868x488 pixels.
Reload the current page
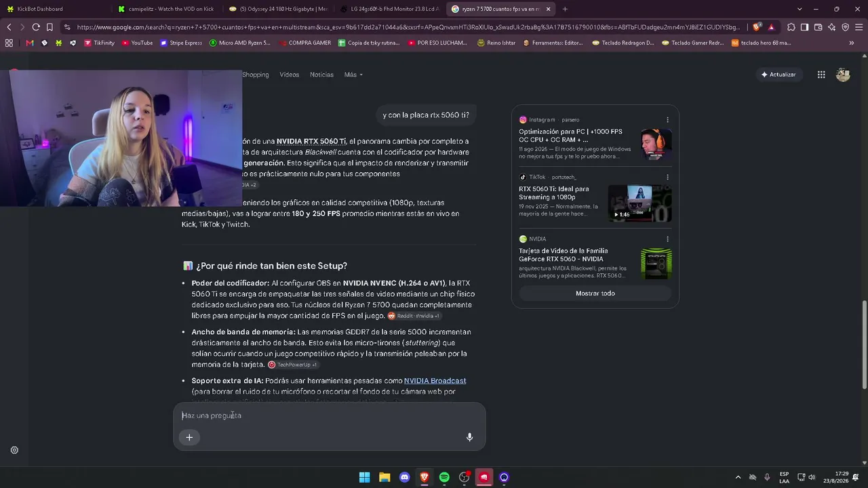[36, 27]
